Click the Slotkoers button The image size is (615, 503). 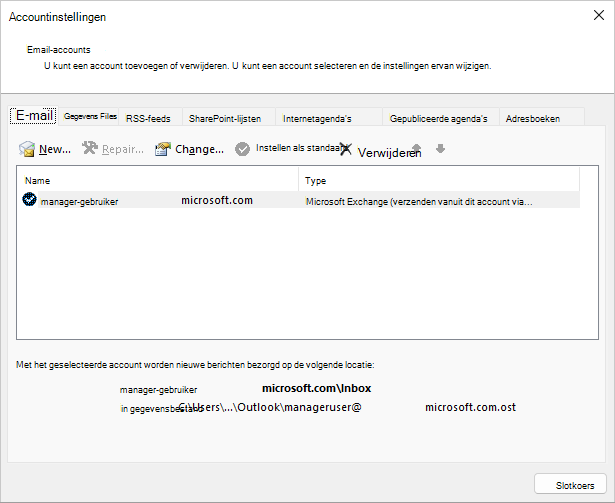pos(570,485)
